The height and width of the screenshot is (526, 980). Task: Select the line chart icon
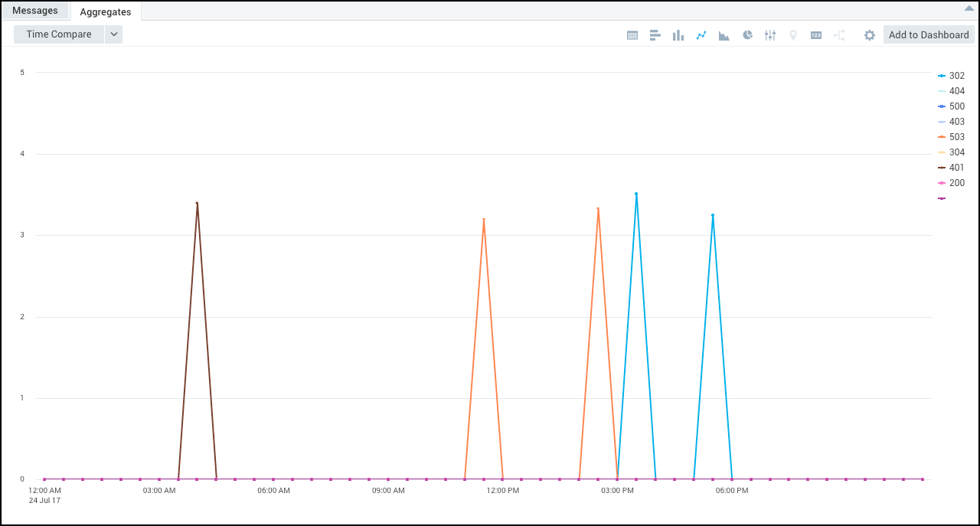(x=701, y=35)
